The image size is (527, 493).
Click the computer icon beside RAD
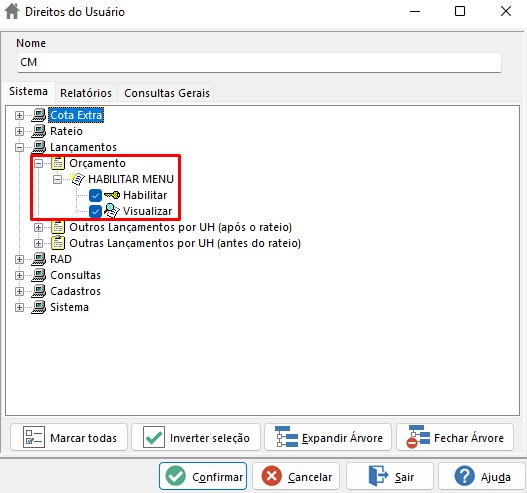click(x=39, y=259)
